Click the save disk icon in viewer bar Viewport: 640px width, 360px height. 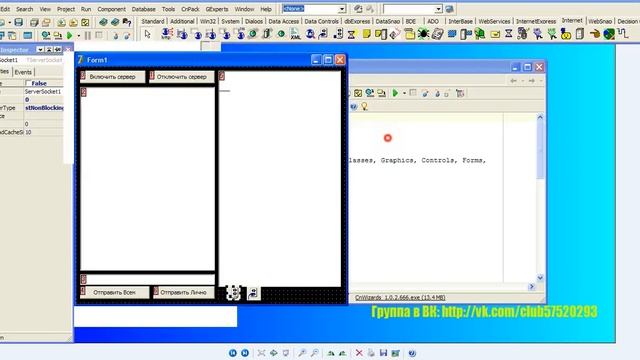point(383,353)
